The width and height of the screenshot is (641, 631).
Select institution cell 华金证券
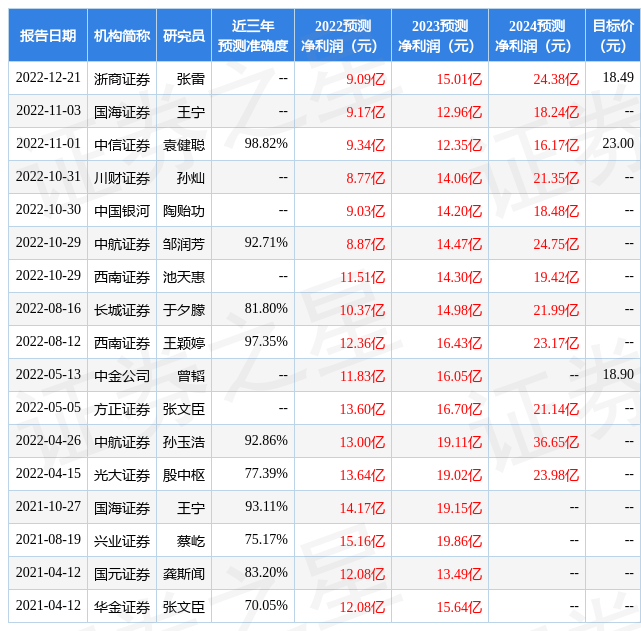point(122,607)
